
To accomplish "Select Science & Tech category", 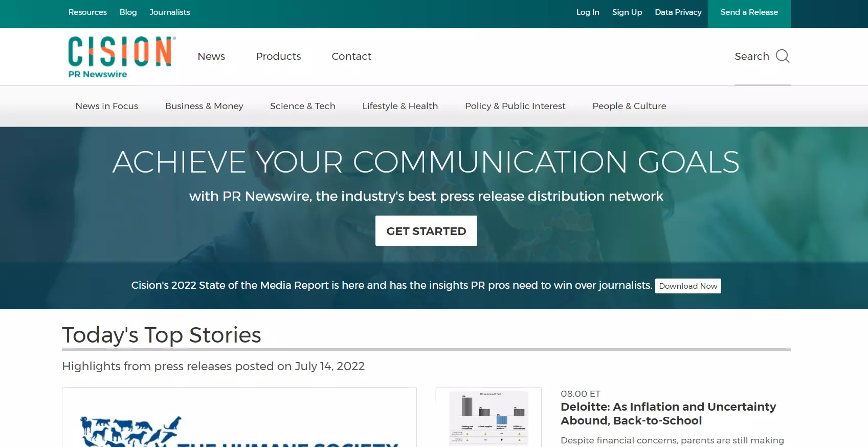I will point(303,106).
